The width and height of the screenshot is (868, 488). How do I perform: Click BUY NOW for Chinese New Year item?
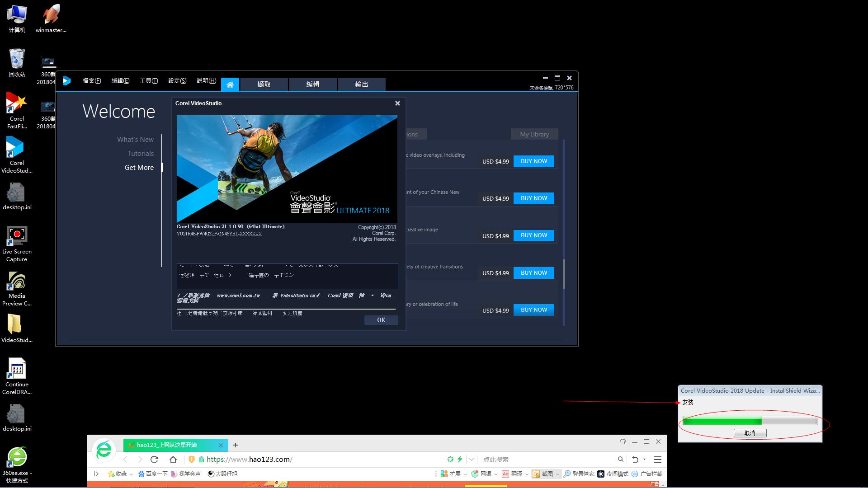534,198
